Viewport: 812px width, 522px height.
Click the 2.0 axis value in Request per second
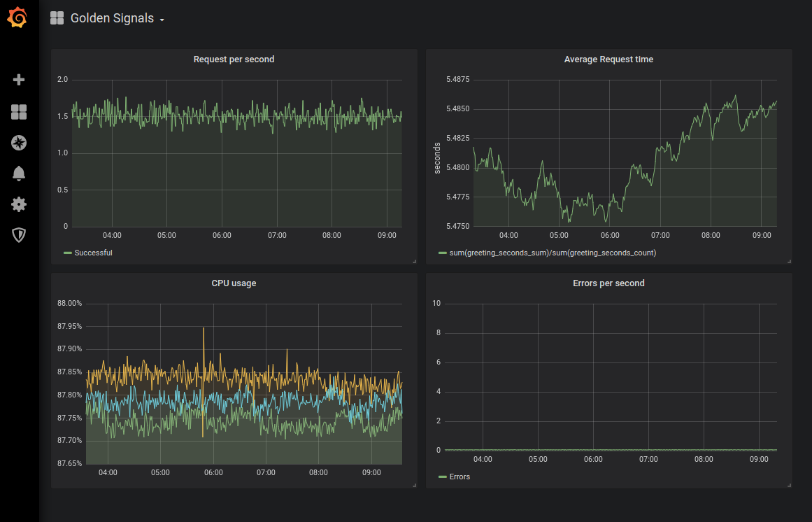63,80
